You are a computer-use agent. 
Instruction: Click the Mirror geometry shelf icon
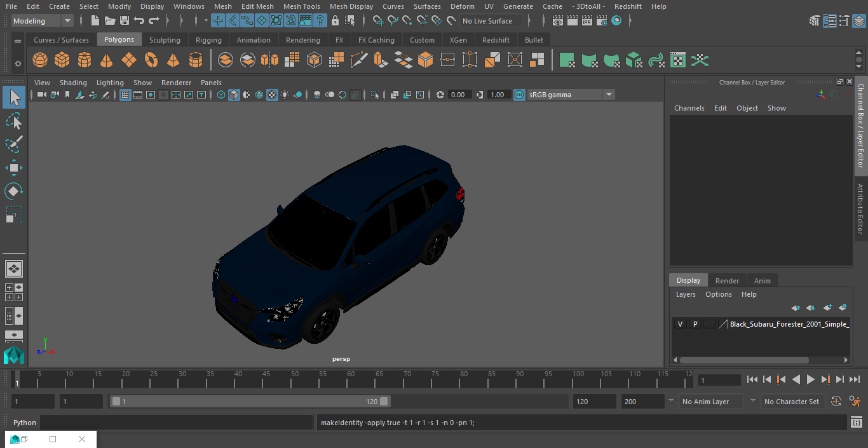click(x=269, y=60)
